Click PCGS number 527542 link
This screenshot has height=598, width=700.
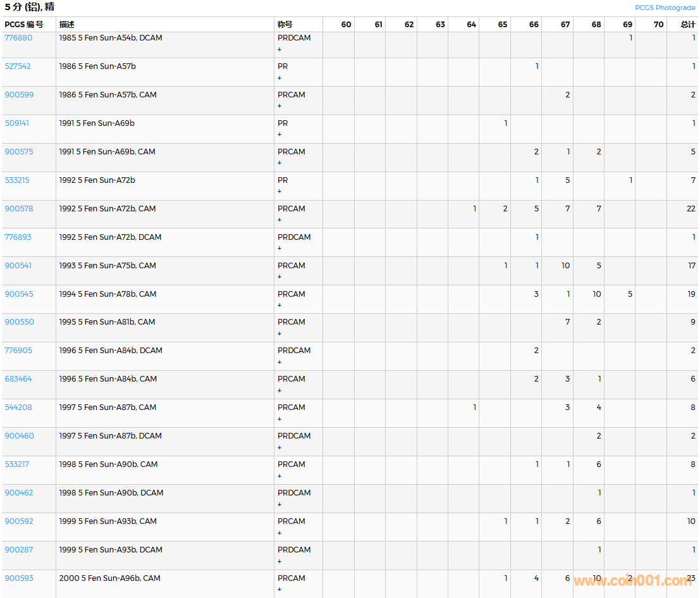click(18, 66)
